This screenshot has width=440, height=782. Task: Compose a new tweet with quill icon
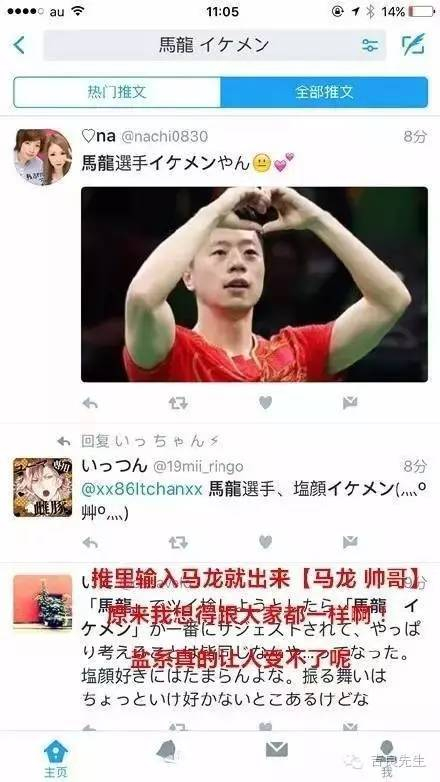click(x=413, y=44)
